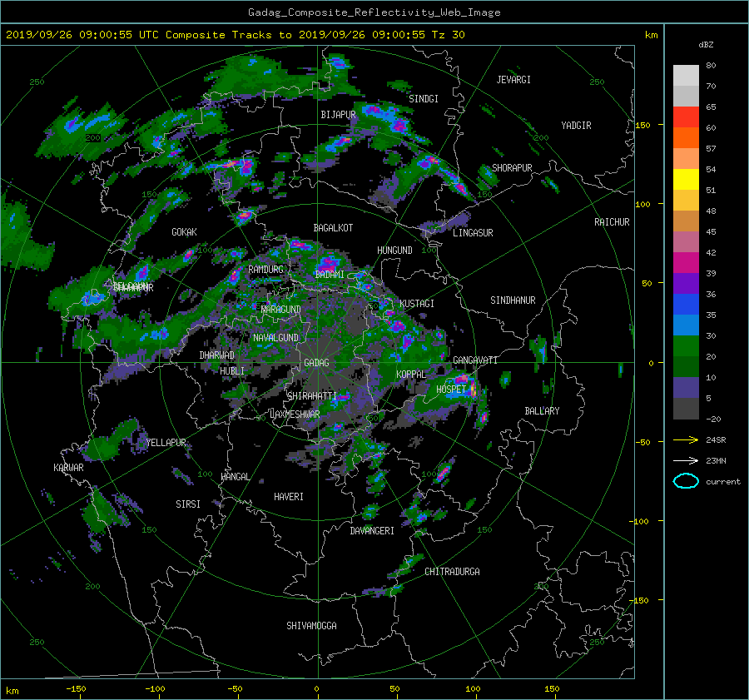Select the red 60 dBZ color swatch
This screenshot has width=749, height=700.
tap(686, 117)
